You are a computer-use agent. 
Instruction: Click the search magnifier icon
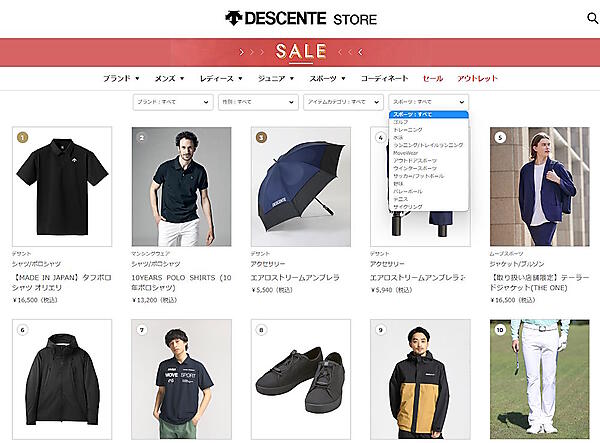[x=591, y=18]
